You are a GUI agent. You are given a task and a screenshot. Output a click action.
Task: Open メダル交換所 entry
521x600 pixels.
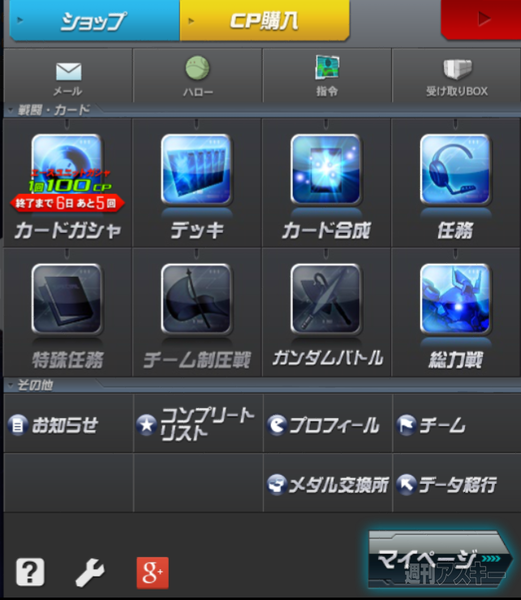pos(328,484)
